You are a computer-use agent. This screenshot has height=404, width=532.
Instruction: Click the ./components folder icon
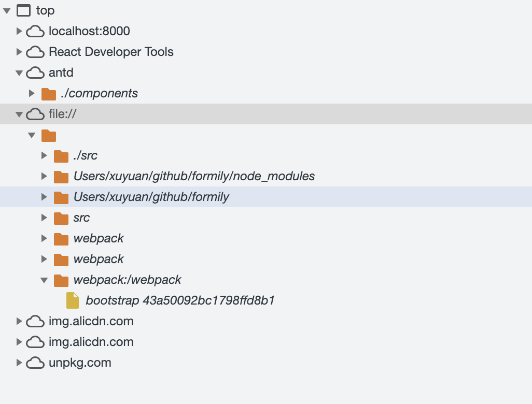(x=49, y=94)
